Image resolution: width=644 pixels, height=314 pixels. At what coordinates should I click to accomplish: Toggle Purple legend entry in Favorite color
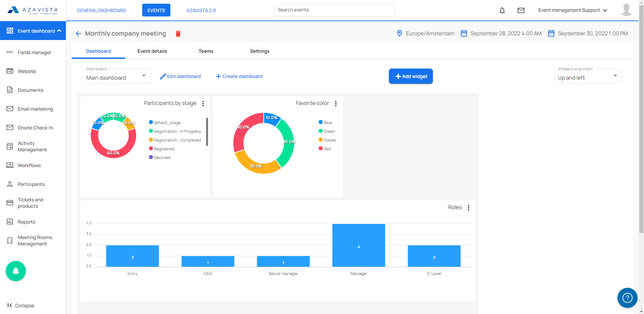coord(327,140)
